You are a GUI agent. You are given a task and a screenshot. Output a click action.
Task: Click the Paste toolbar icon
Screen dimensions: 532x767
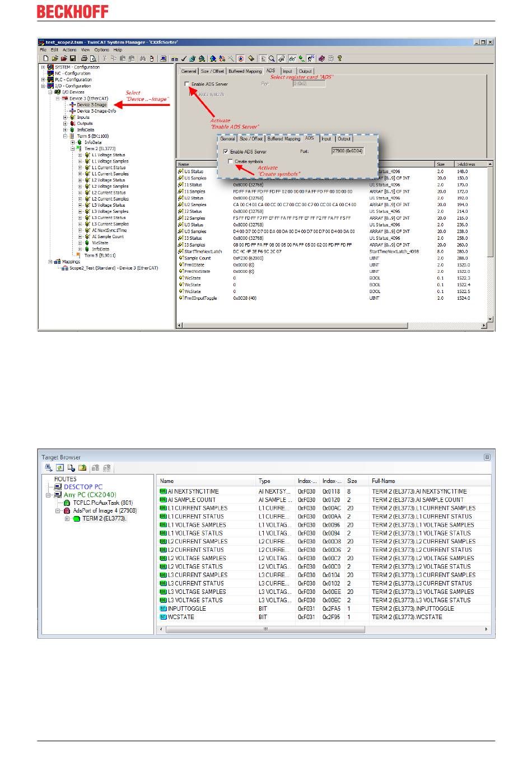click(122, 58)
